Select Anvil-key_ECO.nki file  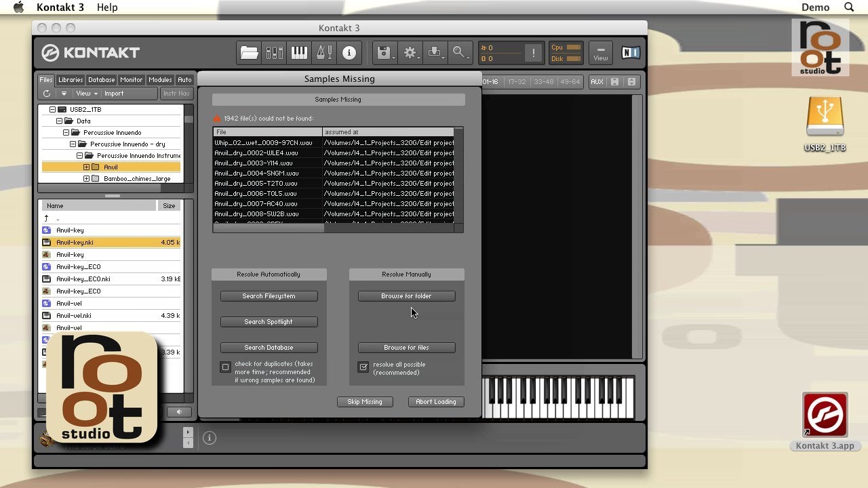click(x=111, y=279)
